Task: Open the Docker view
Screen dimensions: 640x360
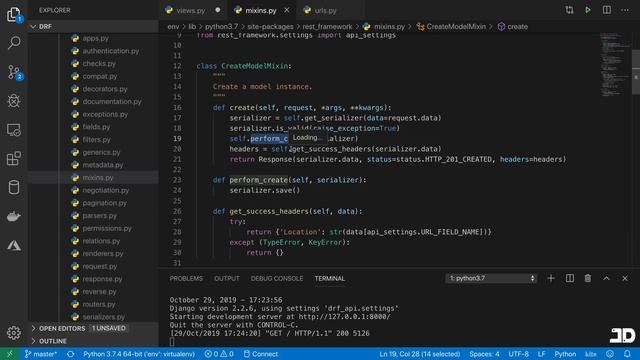Action: 14,216
